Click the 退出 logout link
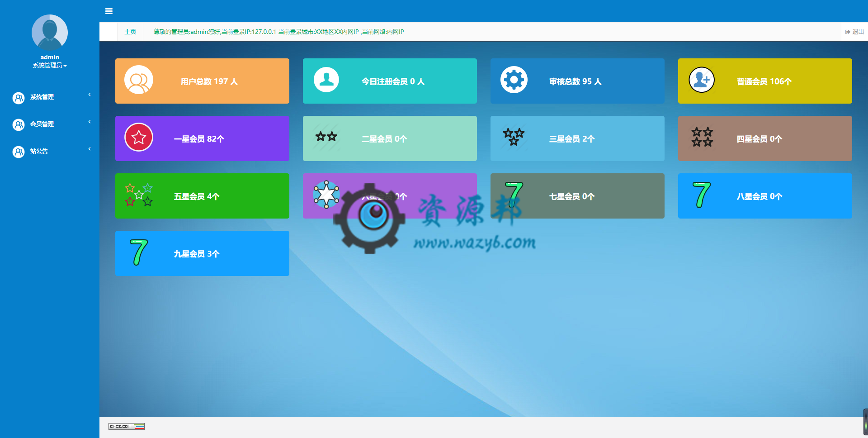868x438 pixels. click(854, 32)
